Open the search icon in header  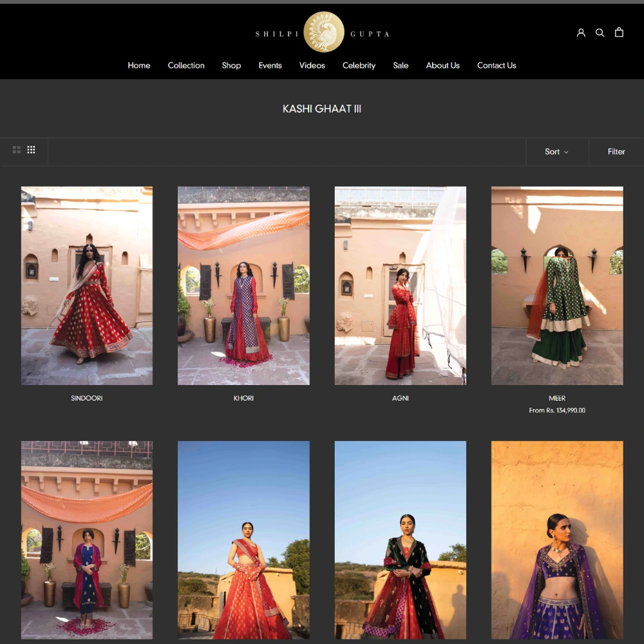(600, 32)
